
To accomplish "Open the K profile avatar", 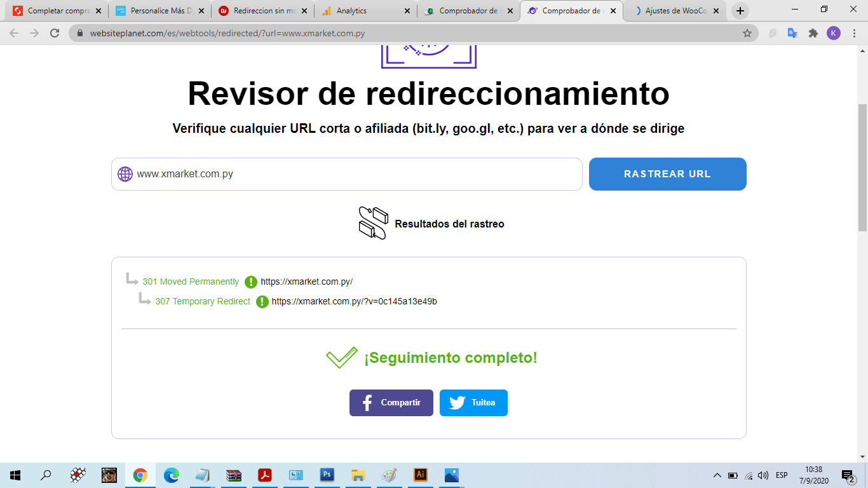I will point(833,33).
